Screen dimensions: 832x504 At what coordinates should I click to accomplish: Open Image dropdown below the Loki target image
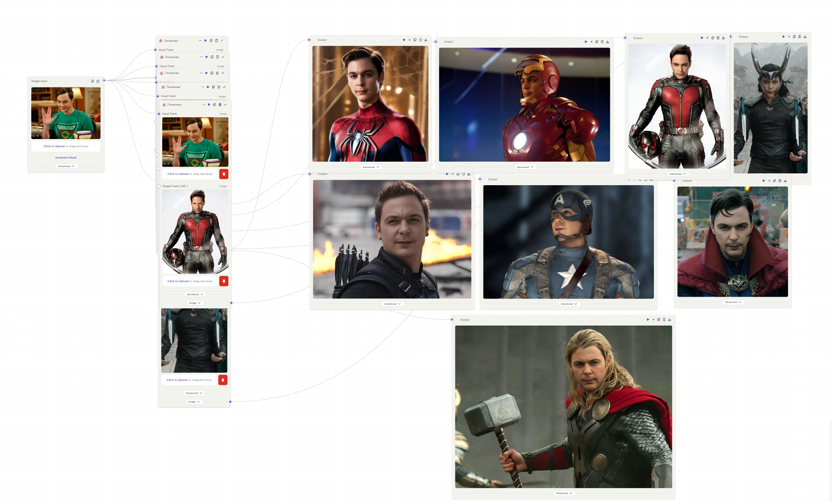point(194,402)
